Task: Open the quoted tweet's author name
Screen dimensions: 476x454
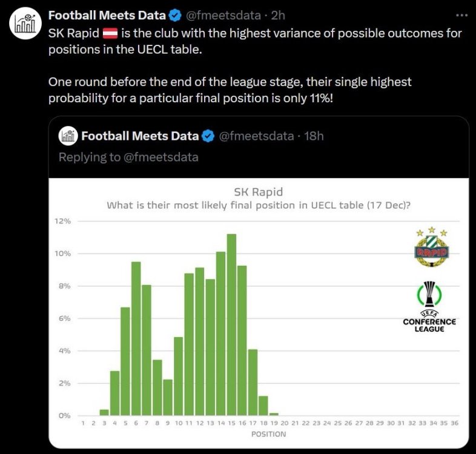Action: click(x=140, y=136)
